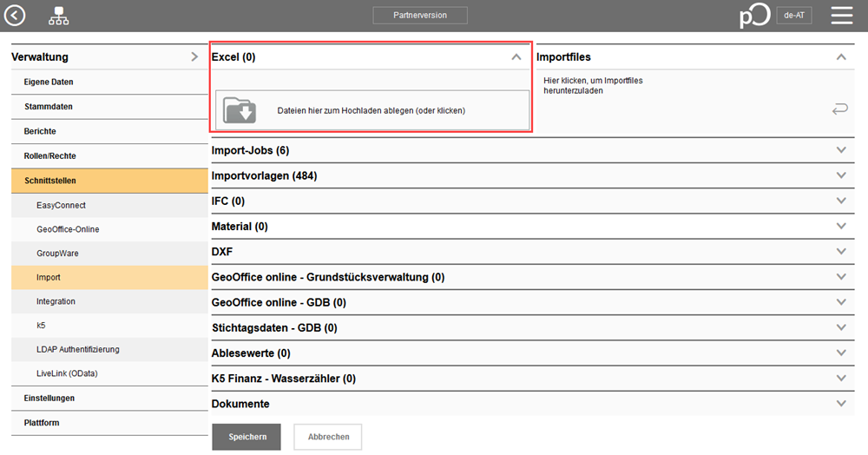Click the file upload drop zone

click(x=372, y=110)
